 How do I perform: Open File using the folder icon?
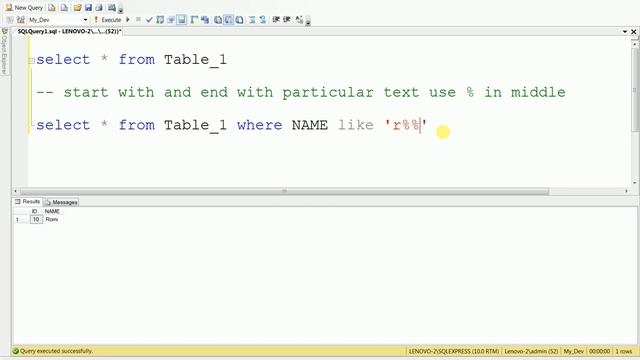(x=77, y=8)
